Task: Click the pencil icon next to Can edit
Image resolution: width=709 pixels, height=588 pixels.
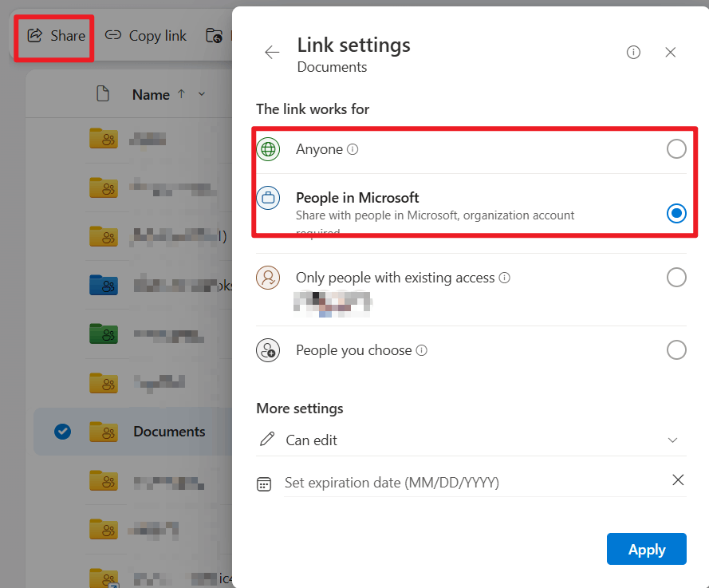Action: (x=266, y=440)
